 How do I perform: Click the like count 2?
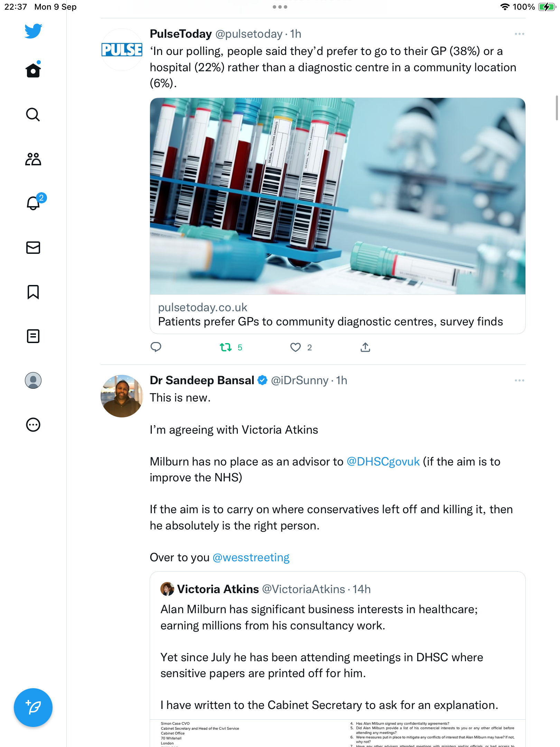[309, 348]
